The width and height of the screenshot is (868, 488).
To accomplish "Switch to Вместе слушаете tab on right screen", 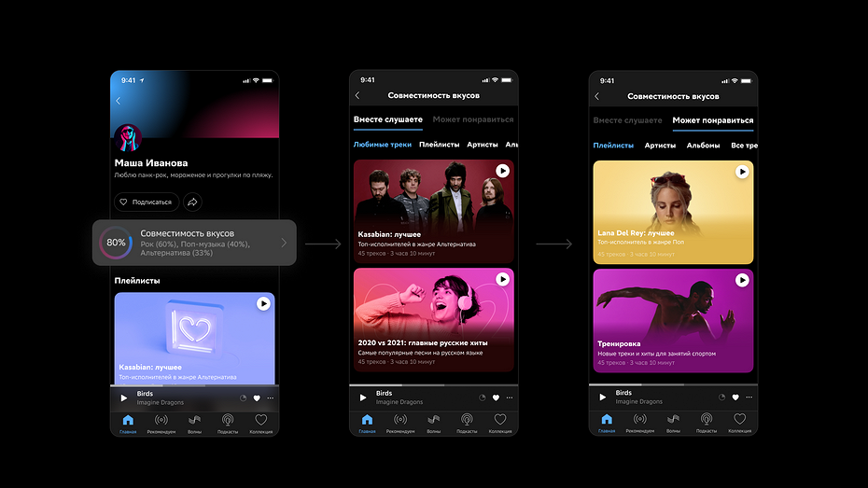I will click(x=627, y=120).
